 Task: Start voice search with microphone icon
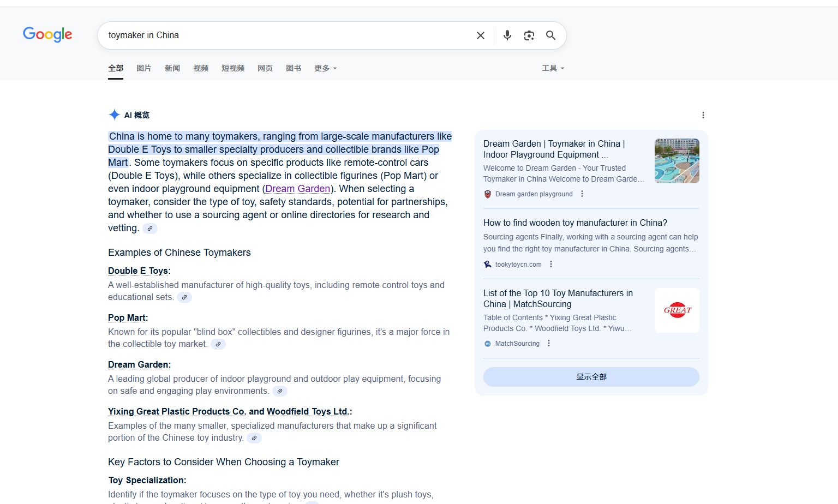[507, 35]
